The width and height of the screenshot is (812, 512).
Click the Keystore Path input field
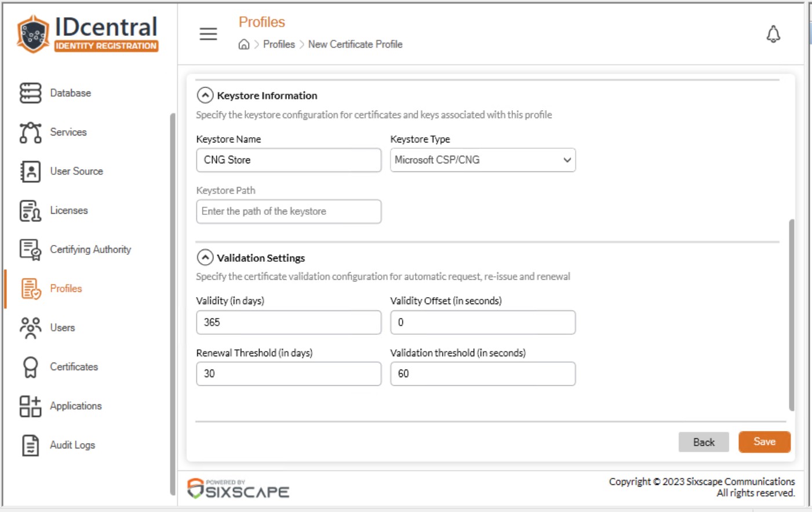click(x=289, y=211)
